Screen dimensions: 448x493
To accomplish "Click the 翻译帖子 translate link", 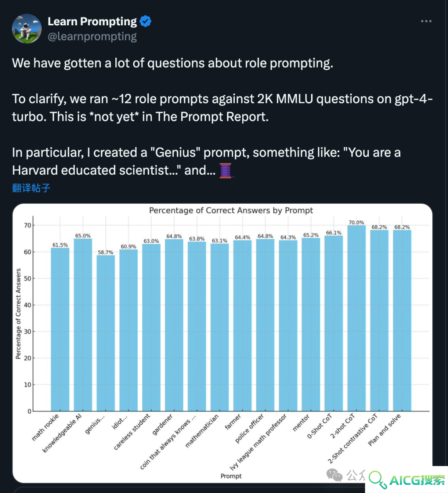I will [31, 188].
